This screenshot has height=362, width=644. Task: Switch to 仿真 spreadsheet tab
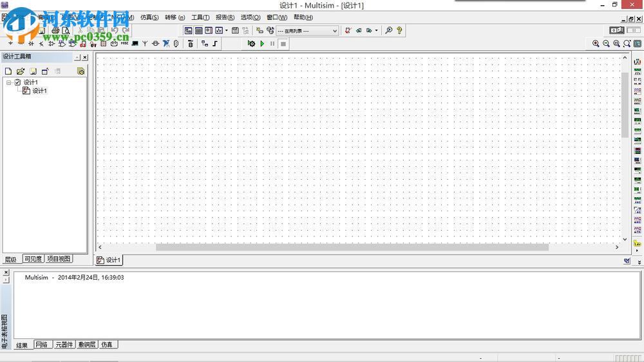pos(108,345)
